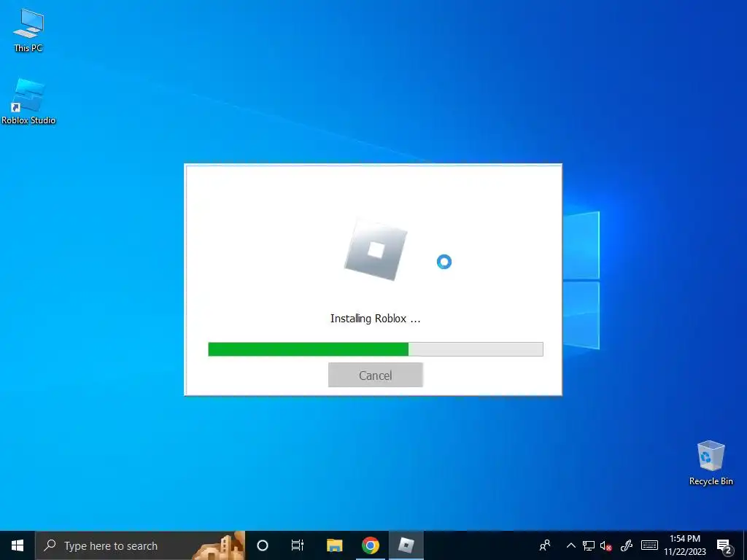Click the muted volume tray icon
The image size is (747, 560).
click(x=606, y=545)
